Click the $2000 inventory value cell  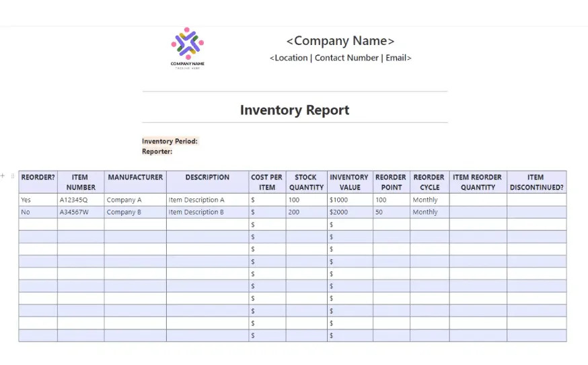[x=350, y=212]
